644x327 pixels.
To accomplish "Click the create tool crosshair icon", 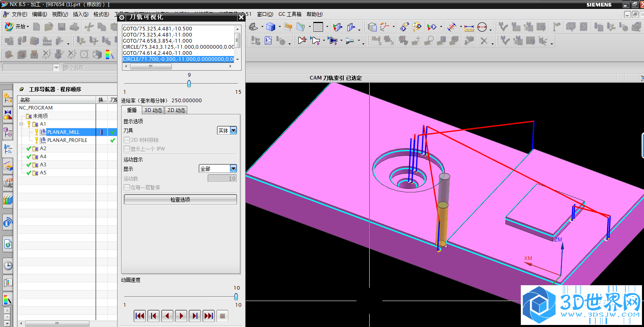I will pyautogui.click(x=302, y=41).
